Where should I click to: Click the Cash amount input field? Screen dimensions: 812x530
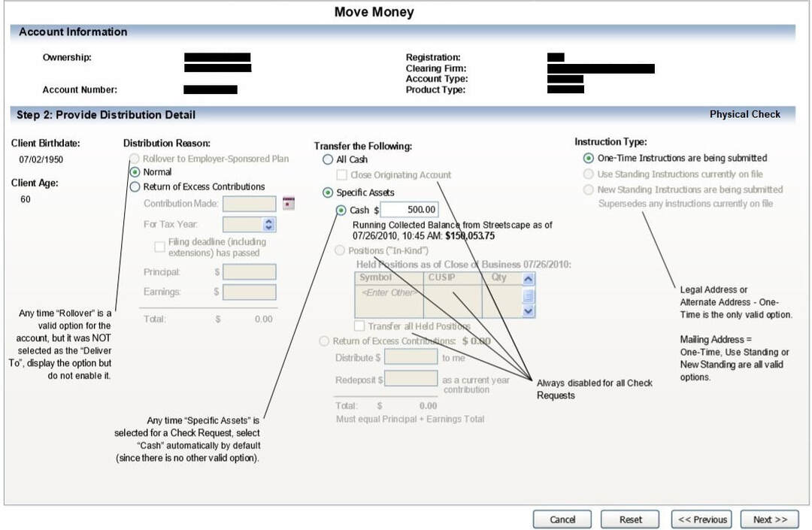(410, 210)
